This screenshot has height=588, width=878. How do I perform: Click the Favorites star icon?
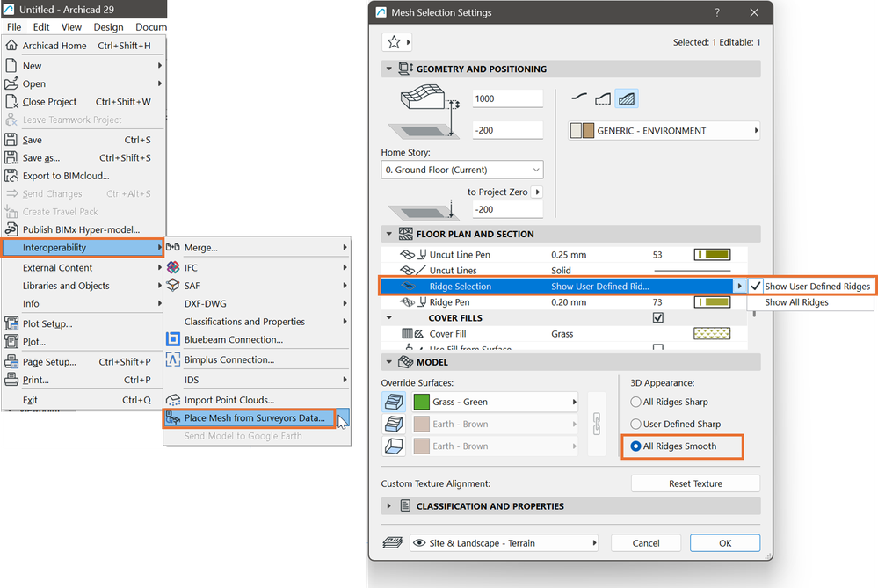coord(394,42)
